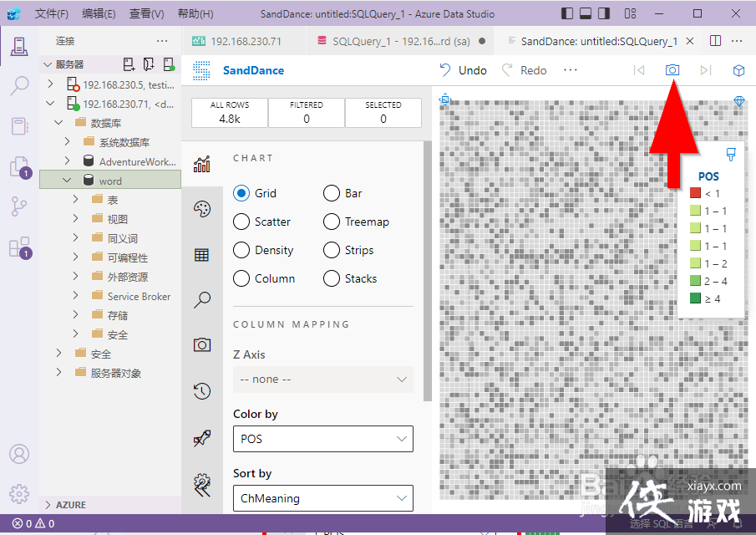
Task: Open Source Control view in the activity bar
Action: (x=19, y=206)
